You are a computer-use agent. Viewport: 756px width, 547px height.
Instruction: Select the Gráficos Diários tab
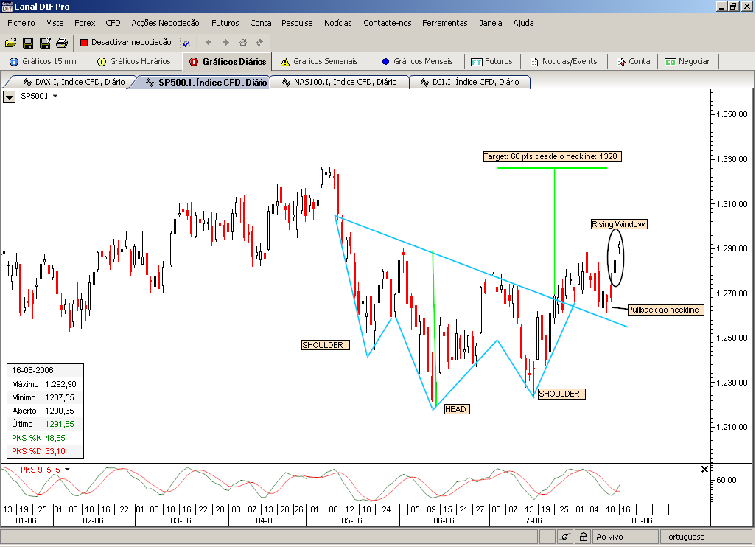(x=228, y=62)
